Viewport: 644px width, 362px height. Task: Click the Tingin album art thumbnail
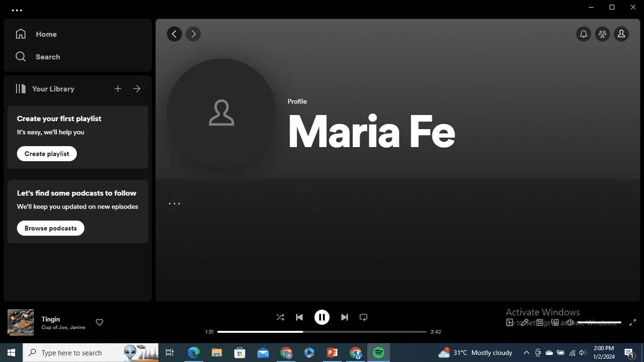coord(21,322)
